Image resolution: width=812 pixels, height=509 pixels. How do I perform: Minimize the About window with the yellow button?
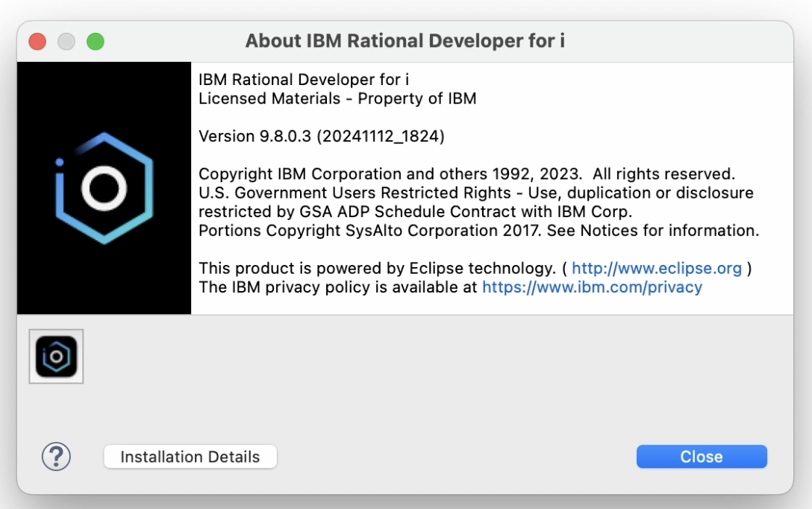coord(66,41)
